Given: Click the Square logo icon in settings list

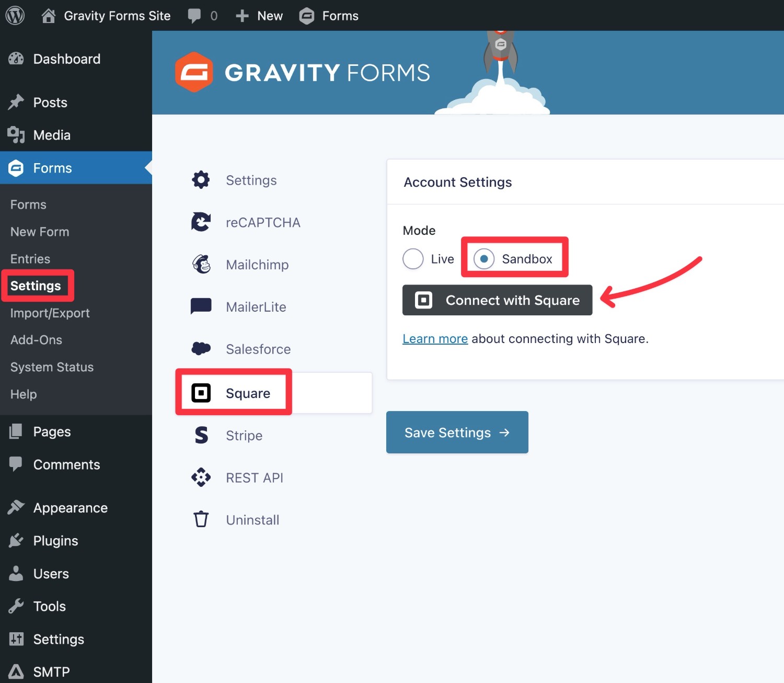Looking at the screenshot, I should (201, 393).
